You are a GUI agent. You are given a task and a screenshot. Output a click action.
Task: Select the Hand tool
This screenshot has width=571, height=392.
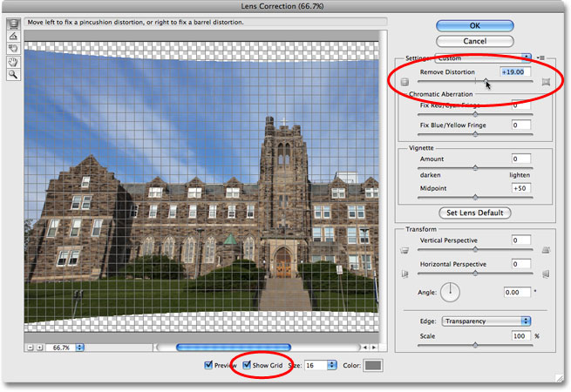pos(13,62)
